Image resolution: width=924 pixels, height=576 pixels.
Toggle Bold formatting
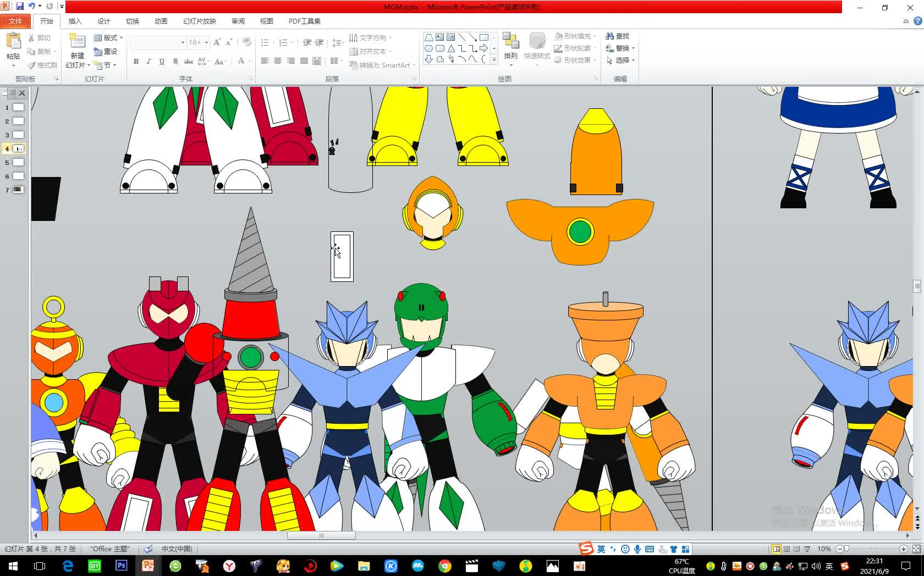pyautogui.click(x=136, y=62)
